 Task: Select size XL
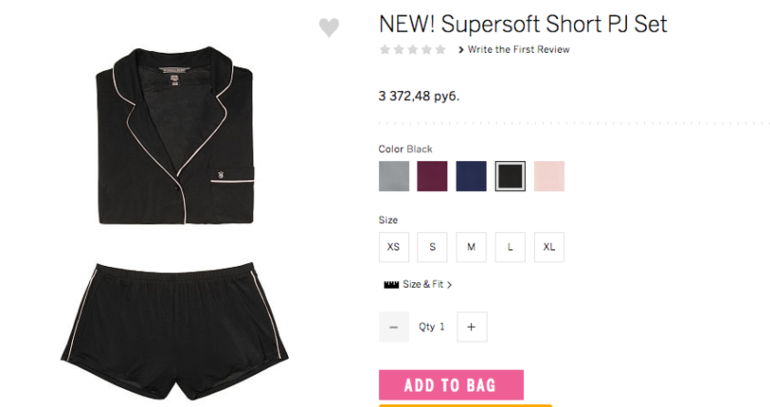[x=549, y=247]
